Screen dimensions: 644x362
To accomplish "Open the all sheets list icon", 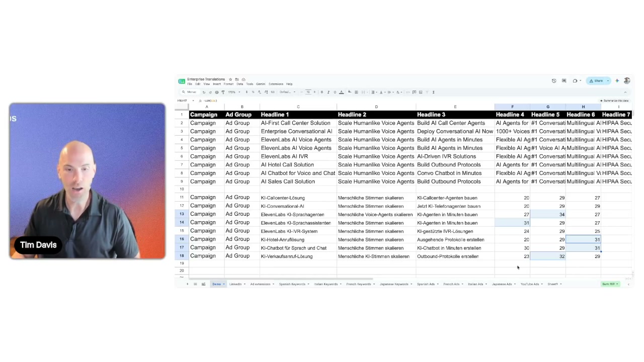I will tap(195, 284).
